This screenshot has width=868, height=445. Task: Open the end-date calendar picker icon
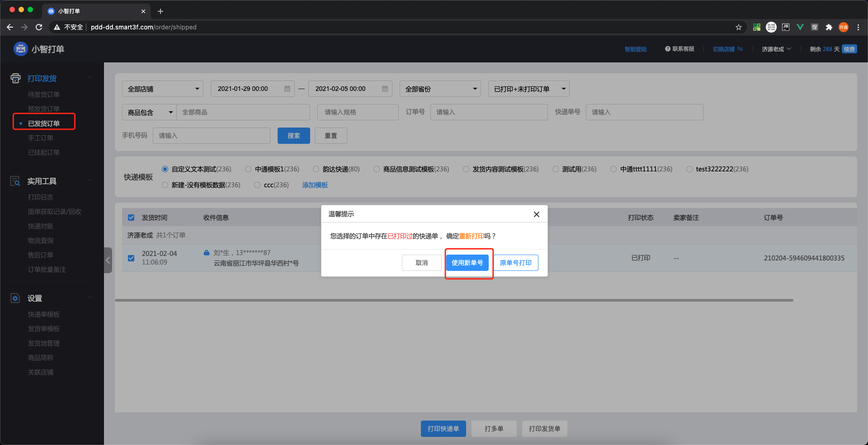pyautogui.click(x=385, y=89)
